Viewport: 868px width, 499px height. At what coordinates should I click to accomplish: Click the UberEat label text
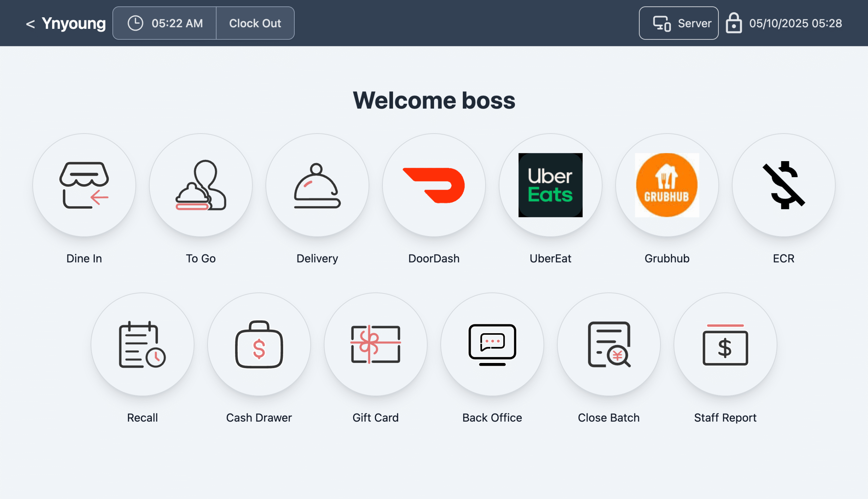point(550,258)
